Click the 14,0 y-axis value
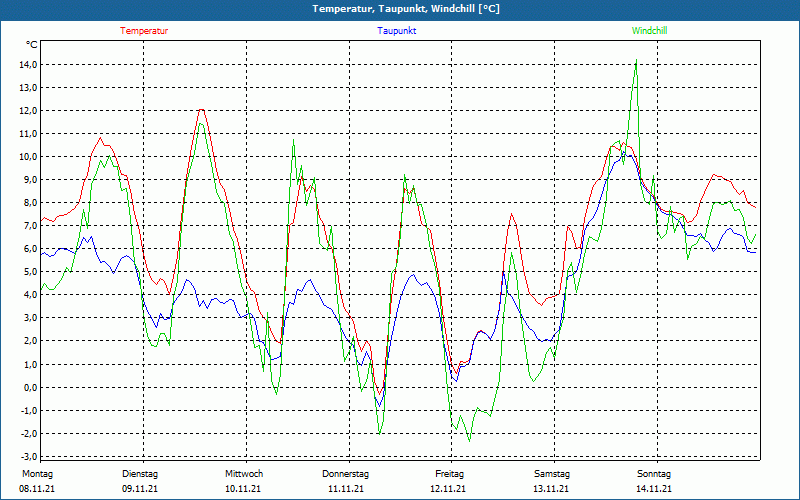Image resolution: width=800 pixels, height=500 pixels. click(x=27, y=64)
